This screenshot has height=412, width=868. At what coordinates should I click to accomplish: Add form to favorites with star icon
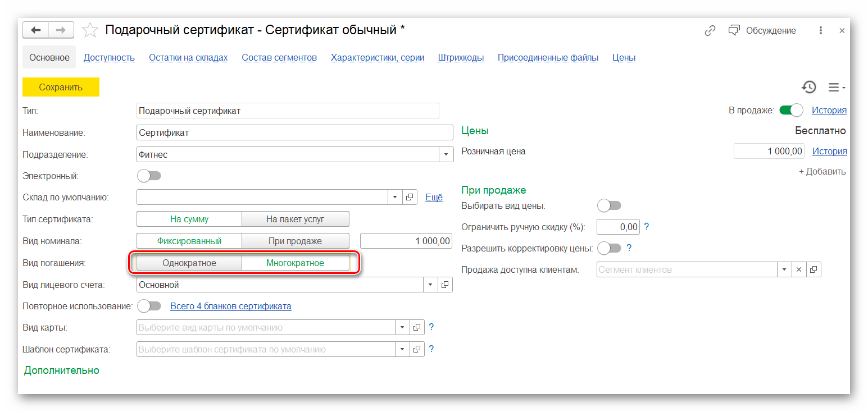90,30
